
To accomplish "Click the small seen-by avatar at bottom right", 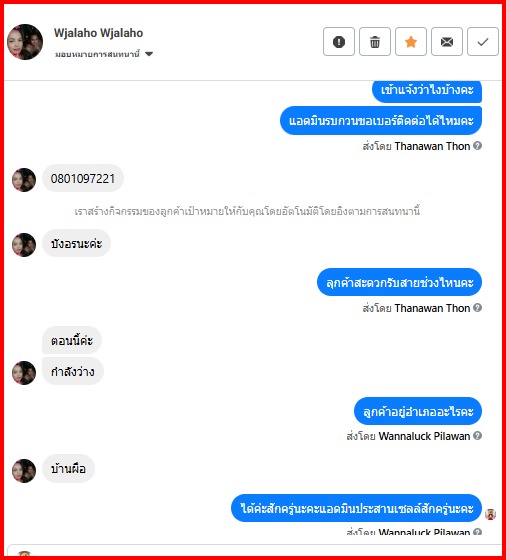I will click(490, 514).
